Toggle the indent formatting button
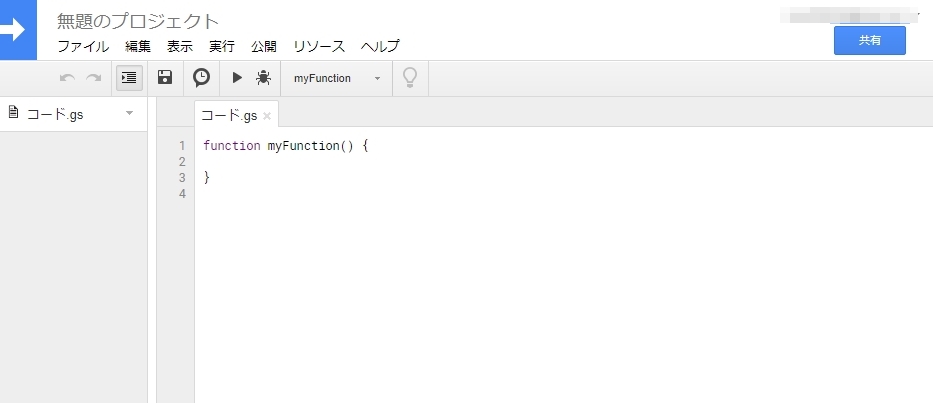Image resolution: width=933 pixels, height=403 pixels. coord(129,78)
